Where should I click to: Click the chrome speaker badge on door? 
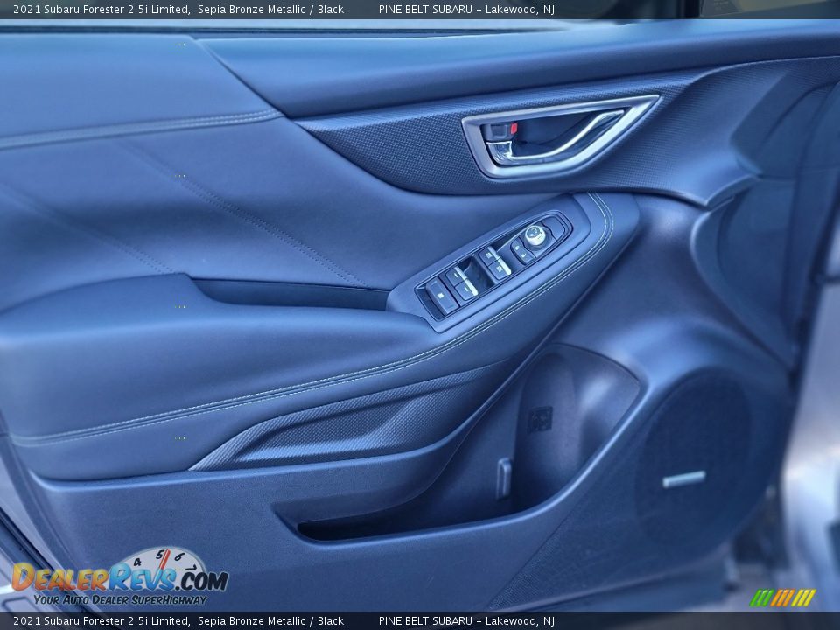pos(683,479)
